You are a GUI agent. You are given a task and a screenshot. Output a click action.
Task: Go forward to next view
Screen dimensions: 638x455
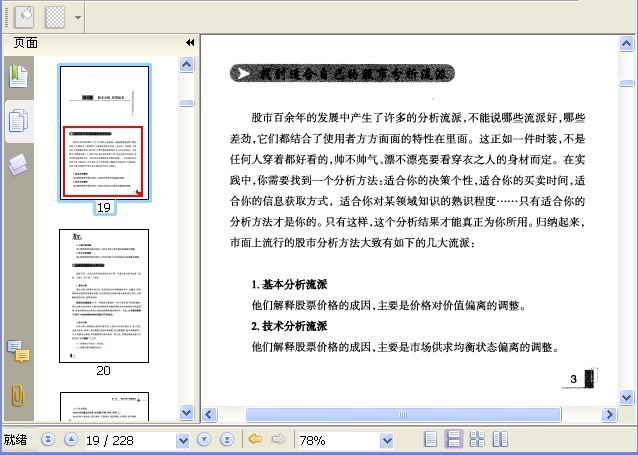pyautogui.click(x=279, y=439)
